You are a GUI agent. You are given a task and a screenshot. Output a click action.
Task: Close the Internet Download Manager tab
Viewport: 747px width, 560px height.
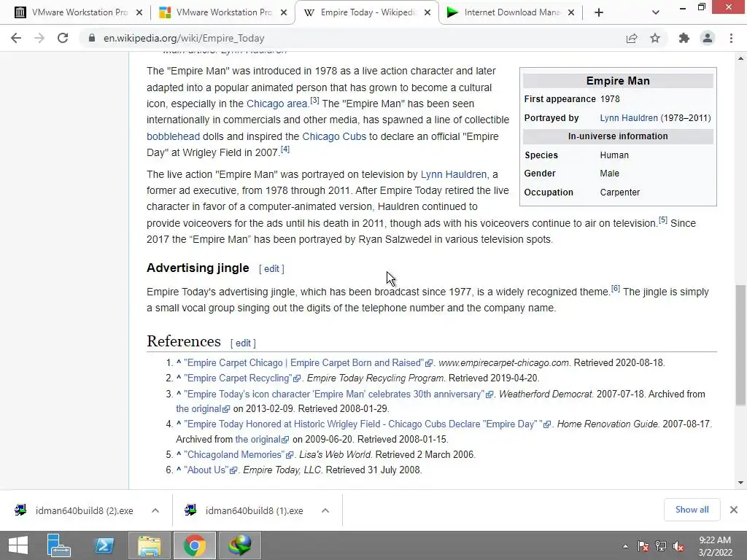[x=571, y=12]
